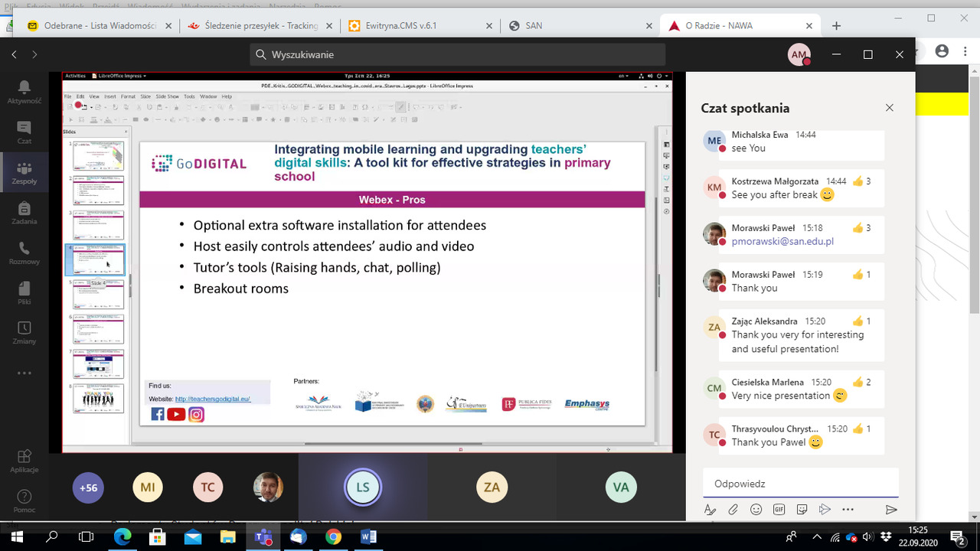980x551 pixels.
Task: Click thumbs-up reaction on Kostrzewa Małgorzata message
Action: (857, 181)
